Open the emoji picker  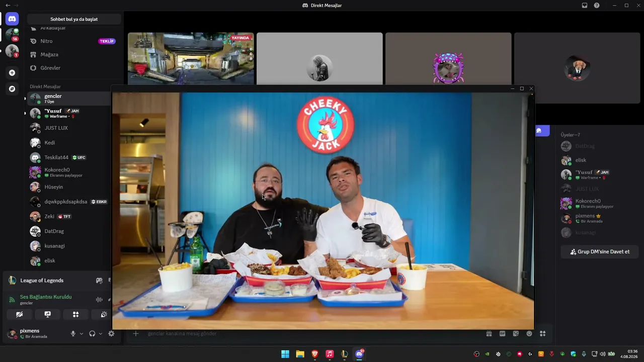tap(529, 333)
